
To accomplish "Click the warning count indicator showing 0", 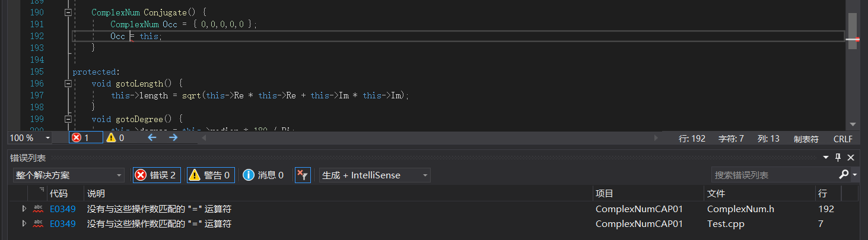I will (x=115, y=137).
